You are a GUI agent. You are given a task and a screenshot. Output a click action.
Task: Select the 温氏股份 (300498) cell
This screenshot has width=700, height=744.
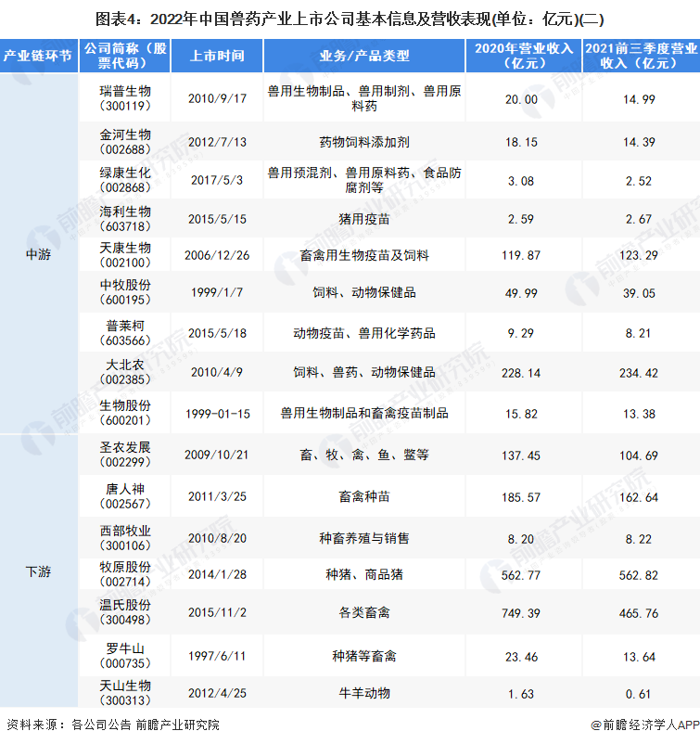pos(125,612)
